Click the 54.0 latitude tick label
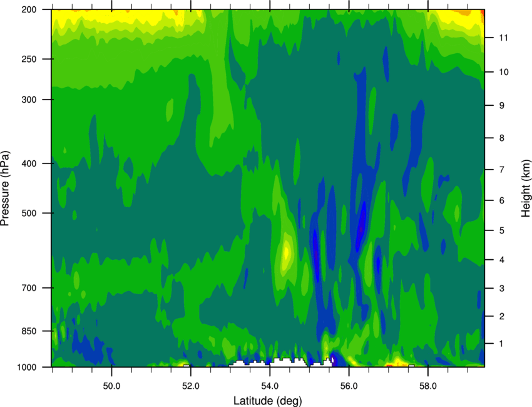 [270, 386]
